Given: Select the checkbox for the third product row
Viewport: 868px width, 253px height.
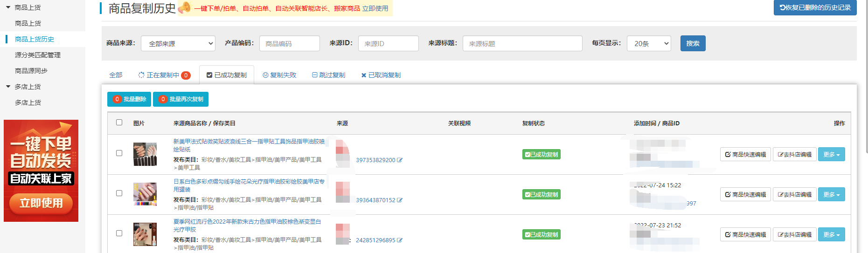Looking at the screenshot, I should click(119, 233).
